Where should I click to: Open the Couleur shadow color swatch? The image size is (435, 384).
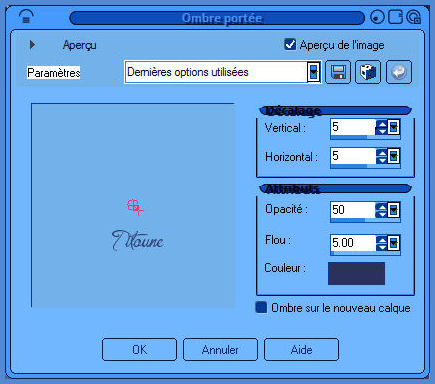click(356, 273)
